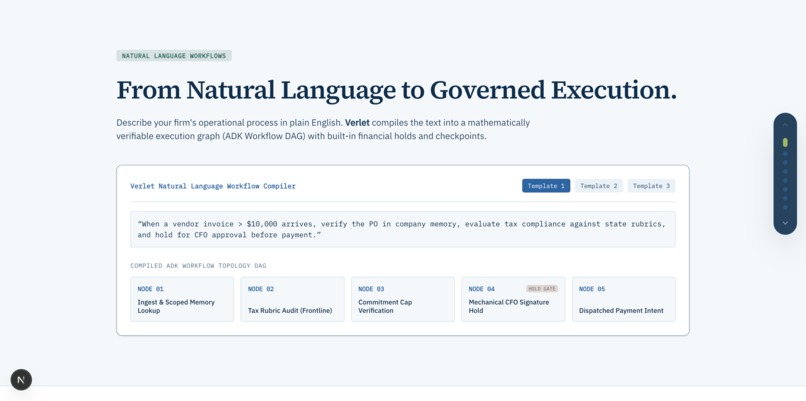Click the up chevron in the section navigator
The width and height of the screenshot is (806, 401).
pos(785,124)
